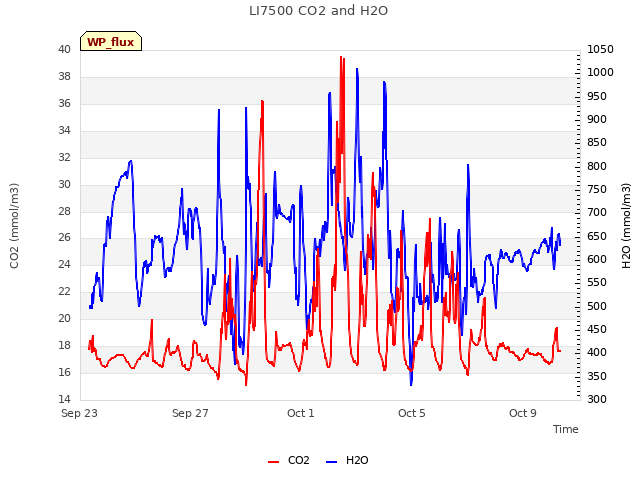Click the blue H2O legend line swatch

tap(331, 462)
